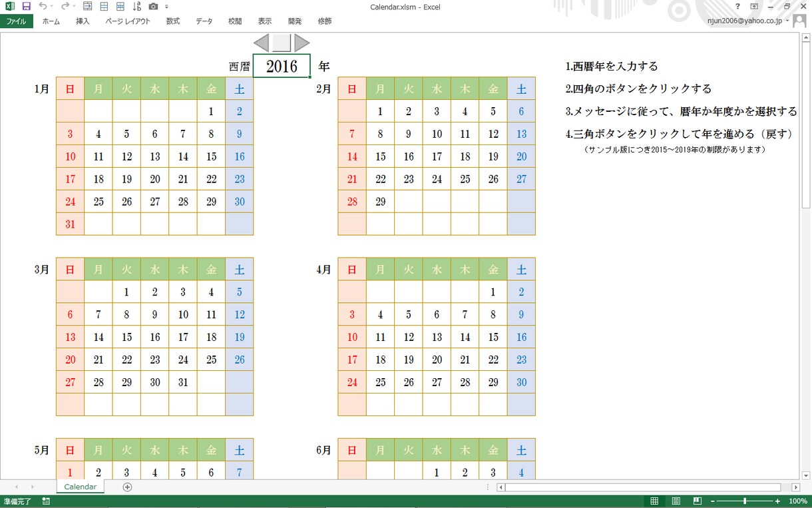Viewport: 812px width, 508px height.
Task: Select the 2016 year input cell
Action: click(x=282, y=67)
